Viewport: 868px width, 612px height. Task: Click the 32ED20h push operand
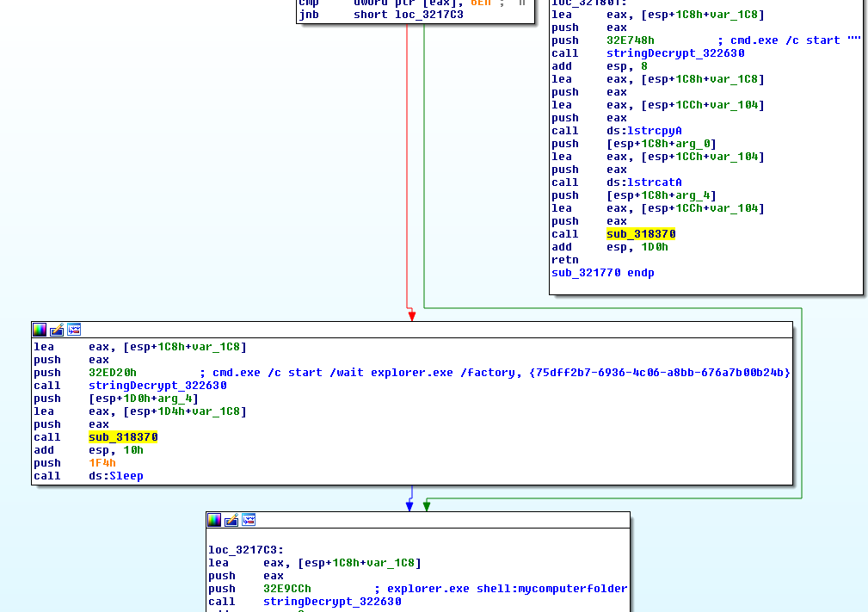[113, 373]
